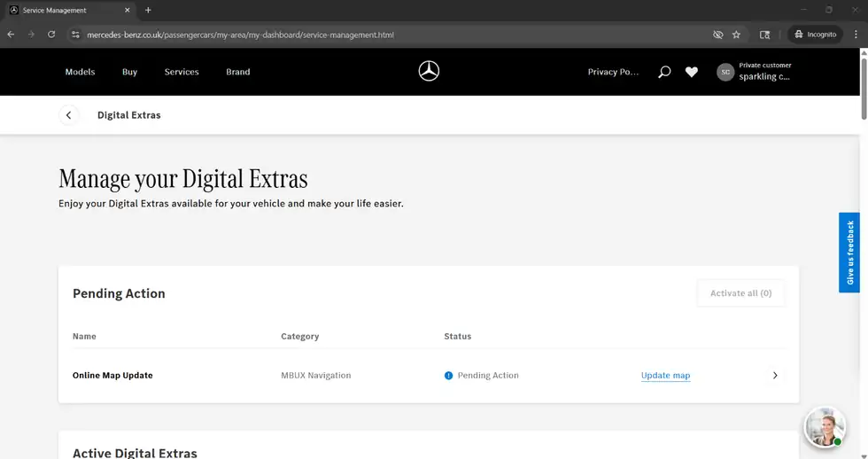Click the Status column header

(457, 336)
